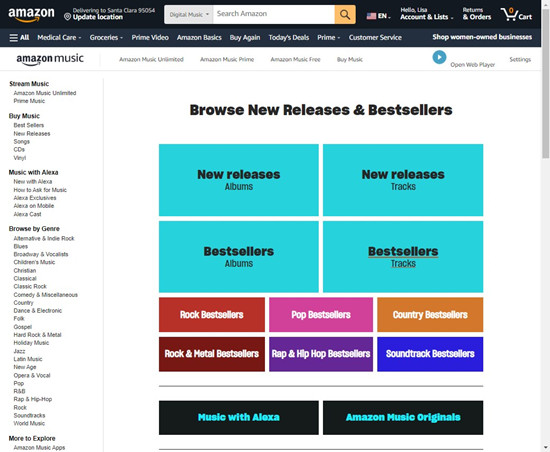
Task: Open the EN language dropdown
Action: tap(384, 16)
